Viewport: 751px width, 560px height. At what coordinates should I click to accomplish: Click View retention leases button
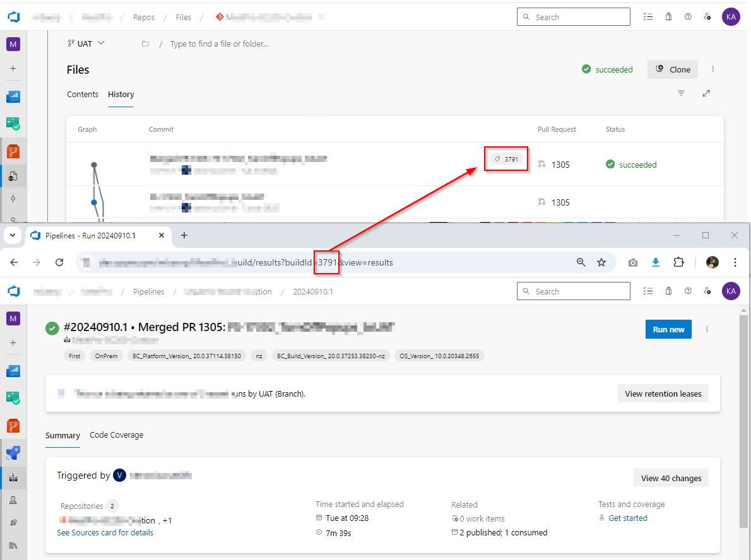663,394
